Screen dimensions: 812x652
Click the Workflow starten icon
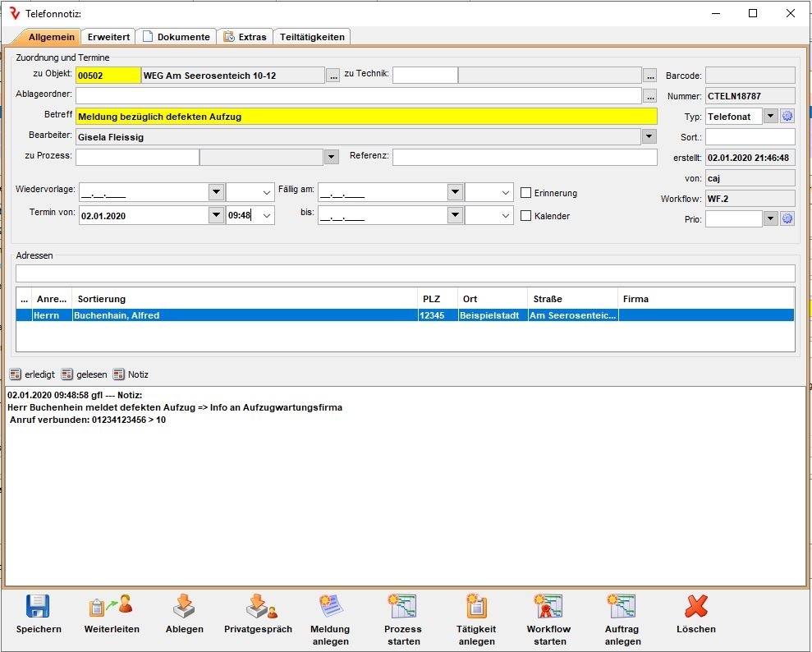click(x=549, y=608)
